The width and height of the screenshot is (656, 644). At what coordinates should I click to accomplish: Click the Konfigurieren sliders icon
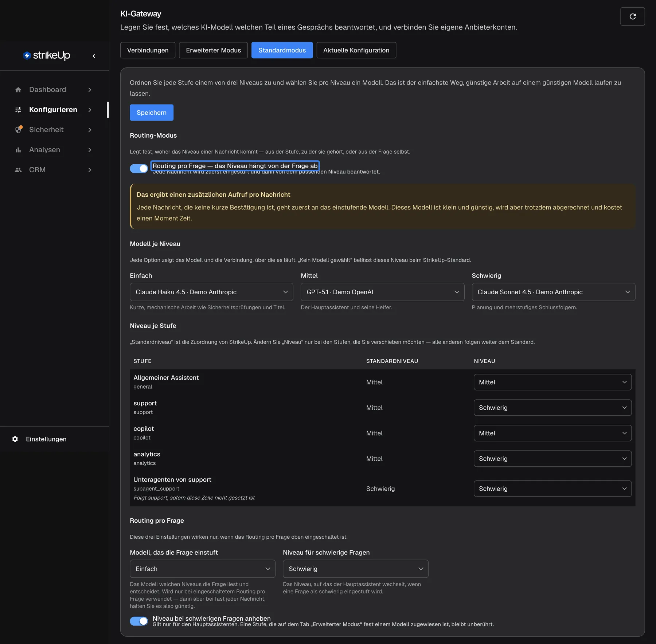tap(18, 110)
